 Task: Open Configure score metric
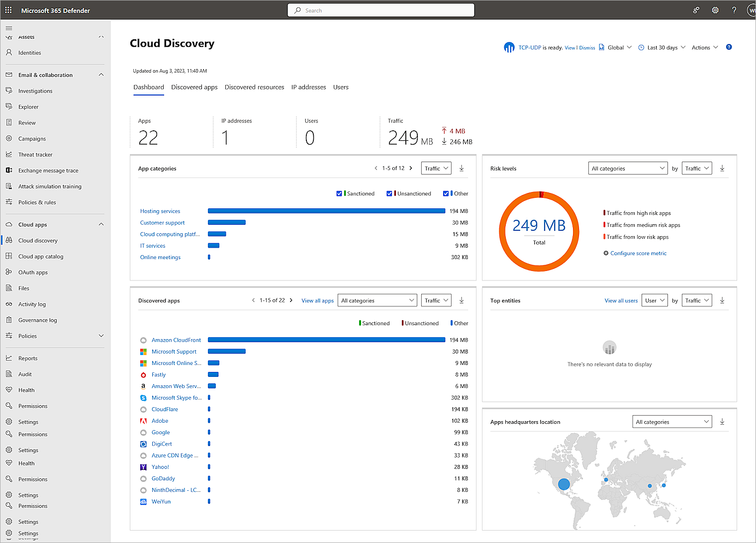(639, 253)
